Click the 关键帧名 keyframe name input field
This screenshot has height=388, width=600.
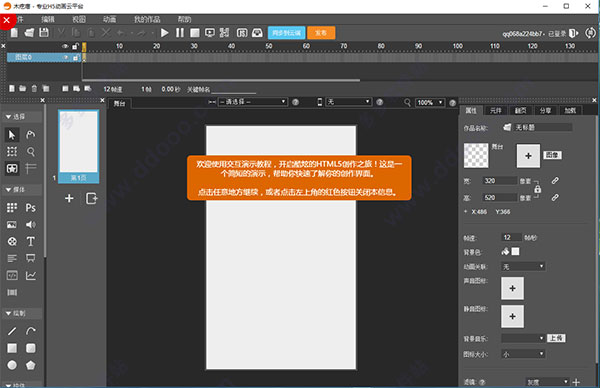click(x=233, y=89)
